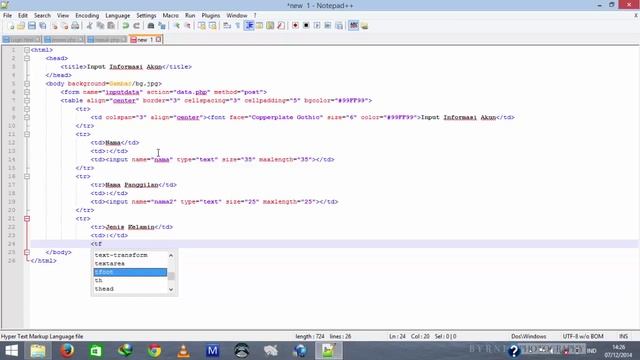Open Find with the binoculars icon

pyautogui.click(x=151, y=26)
